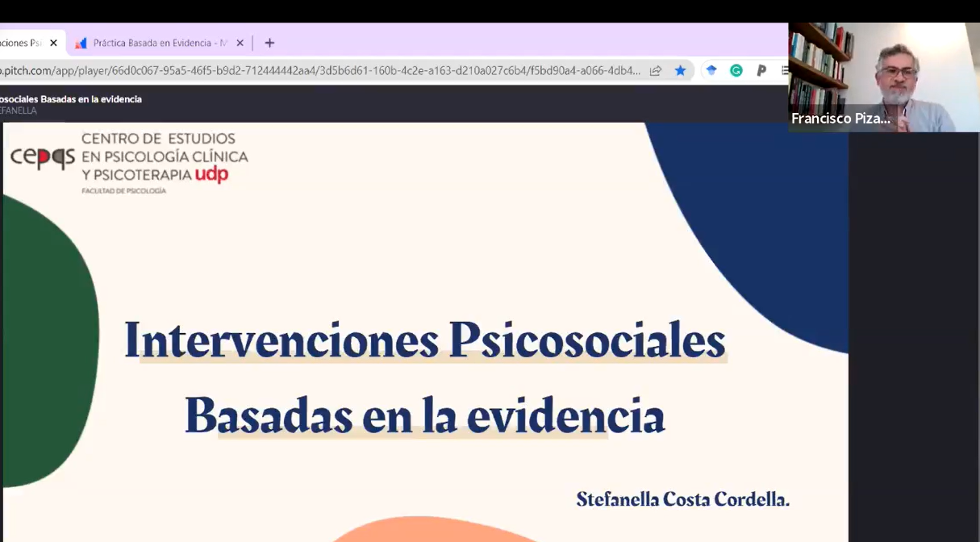The width and height of the screenshot is (980, 542).
Task: Open the Grammarly extension icon
Action: click(x=736, y=71)
